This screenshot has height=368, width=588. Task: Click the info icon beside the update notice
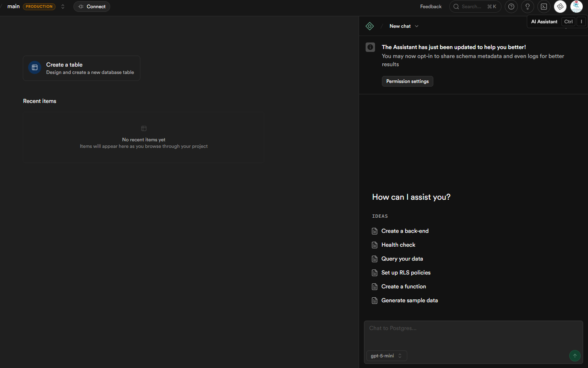pos(370,47)
